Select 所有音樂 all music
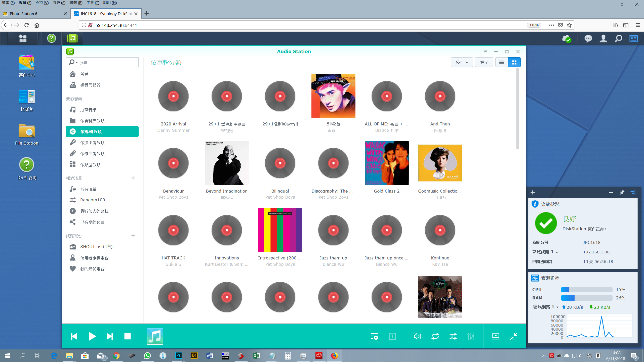The height and width of the screenshot is (362, 644). tap(102, 110)
